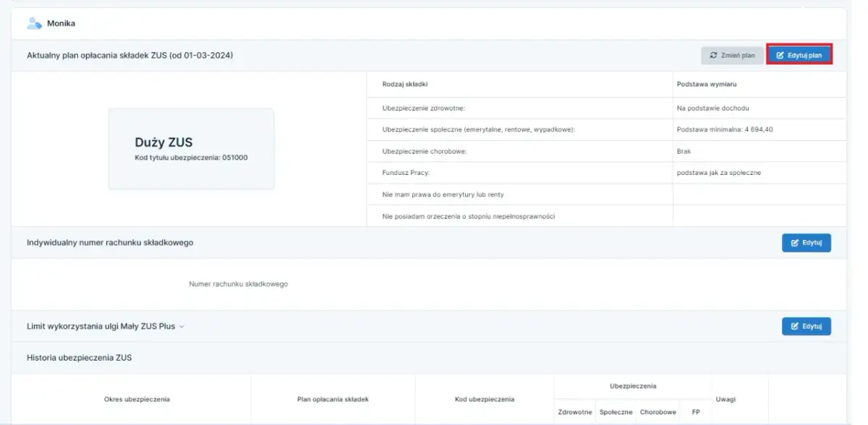
Task: Click the Podstawa wymiaru column header
Action: pos(706,85)
